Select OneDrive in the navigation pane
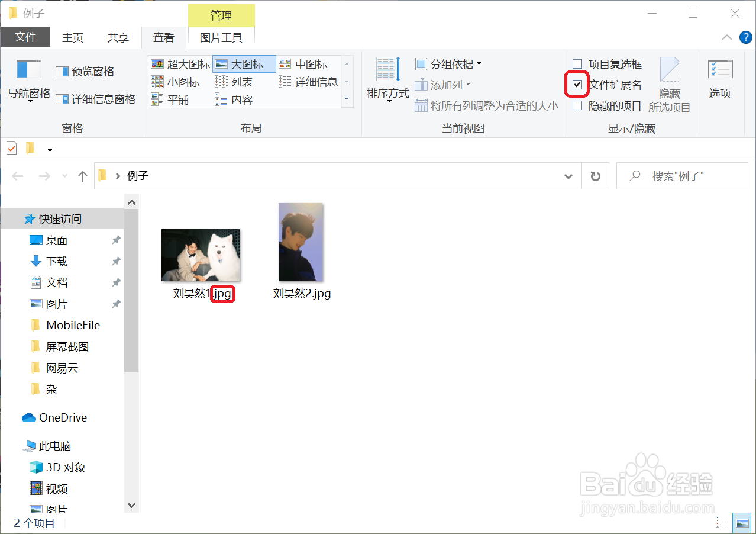The image size is (756, 534). point(62,417)
